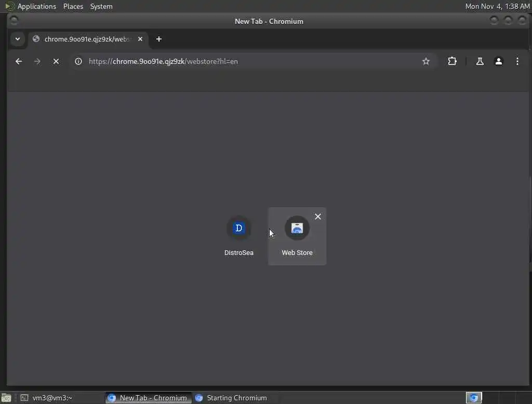This screenshot has height=404, width=532.
Task: Go back to previous page
Action: pyautogui.click(x=19, y=61)
